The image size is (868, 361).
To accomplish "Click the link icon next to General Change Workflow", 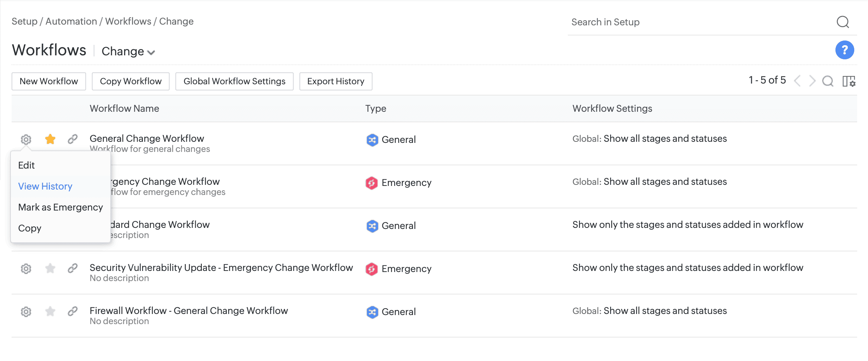I will click(x=73, y=139).
